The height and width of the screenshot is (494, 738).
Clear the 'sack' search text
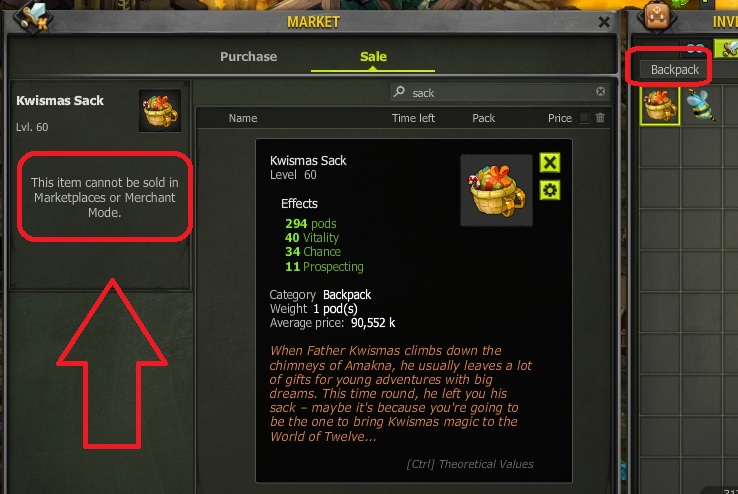(x=601, y=91)
